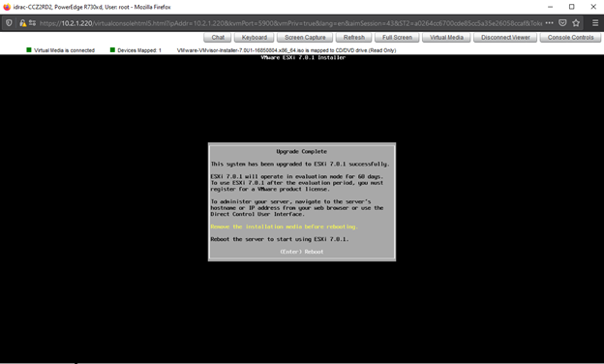Image resolution: width=604 pixels, height=364 pixels.
Task: Open the Virtual Media button
Action: 446,38
